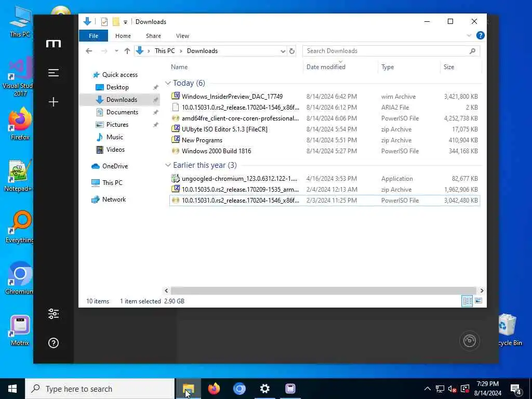The image size is (532, 399).
Task: Select Windows 2000 Build 1816 file
Action: point(324,151)
